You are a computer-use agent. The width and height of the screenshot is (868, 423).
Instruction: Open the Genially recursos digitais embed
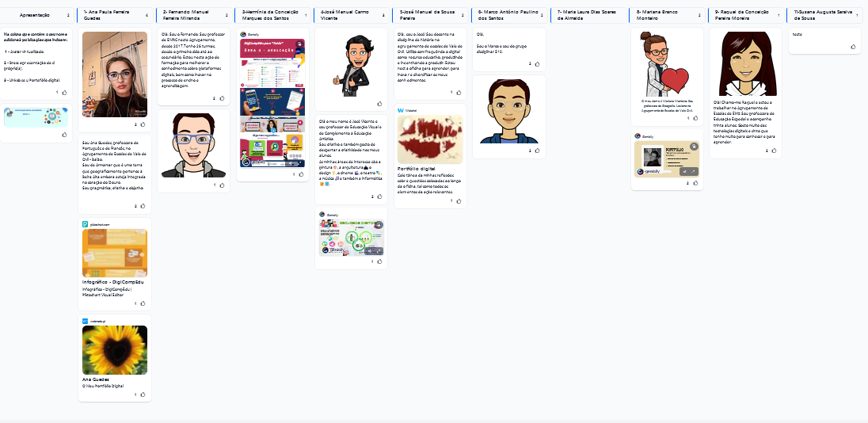point(351,237)
